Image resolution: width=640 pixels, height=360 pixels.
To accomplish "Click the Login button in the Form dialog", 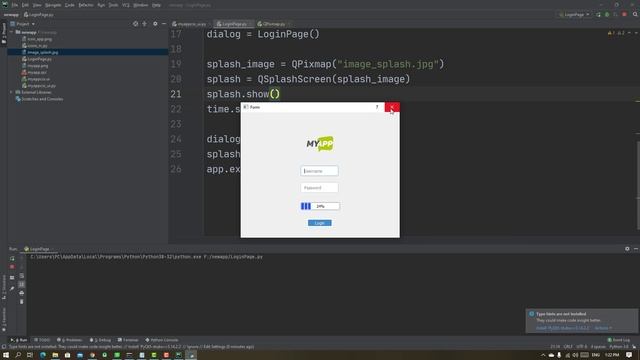I will [x=320, y=223].
